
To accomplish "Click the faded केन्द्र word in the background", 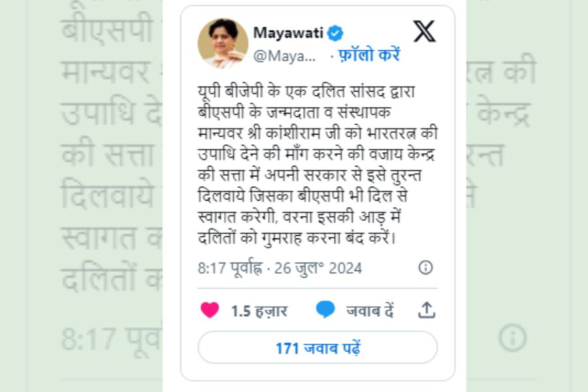I will point(504,112).
